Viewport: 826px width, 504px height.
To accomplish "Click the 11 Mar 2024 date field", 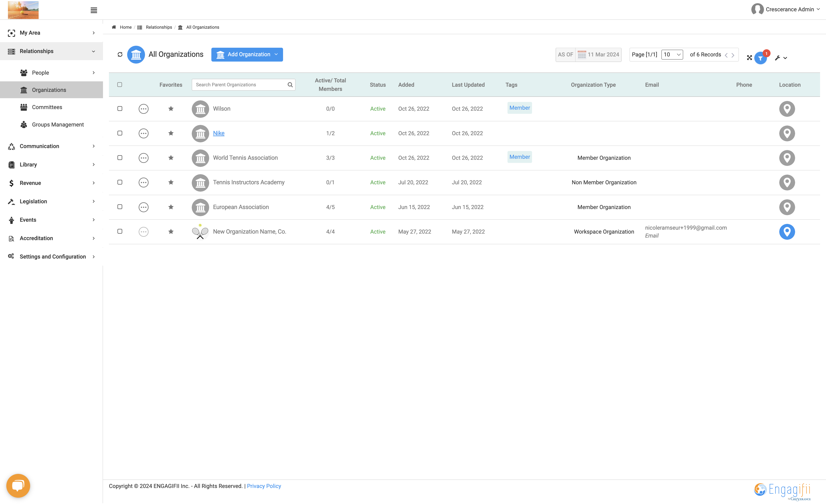I will point(603,55).
